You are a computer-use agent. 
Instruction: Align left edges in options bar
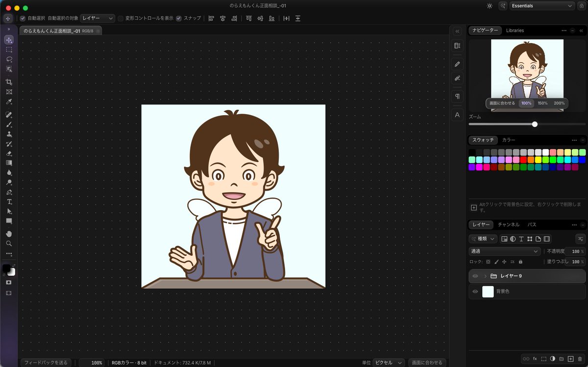(x=211, y=18)
